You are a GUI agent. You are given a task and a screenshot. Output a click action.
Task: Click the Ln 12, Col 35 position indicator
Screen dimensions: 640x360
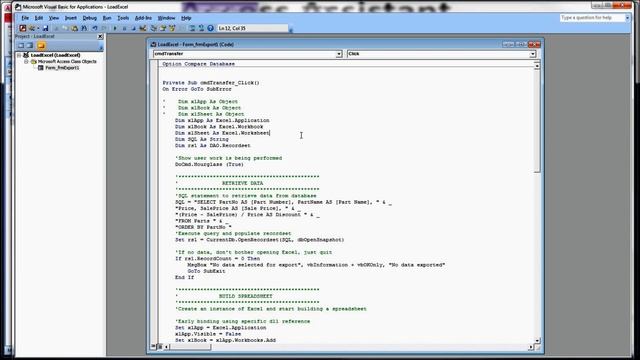pos(252,28)
